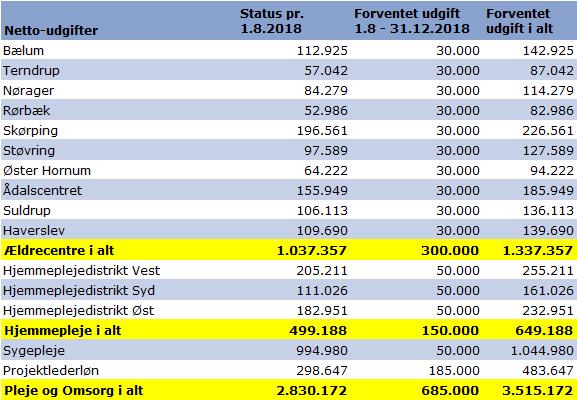Click Haverslev status value 109.690
The image size is (577, 400).
[x=322, y=230]
